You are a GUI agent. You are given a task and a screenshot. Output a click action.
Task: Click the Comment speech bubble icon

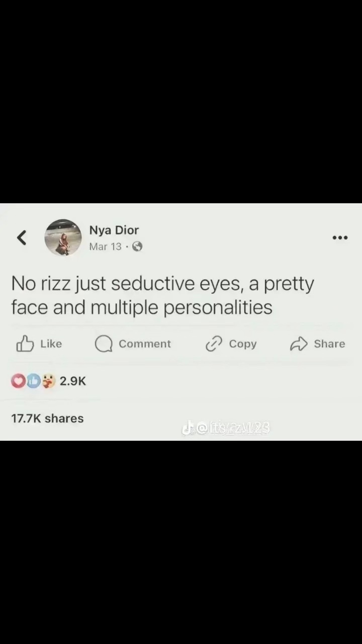point(104,344)
